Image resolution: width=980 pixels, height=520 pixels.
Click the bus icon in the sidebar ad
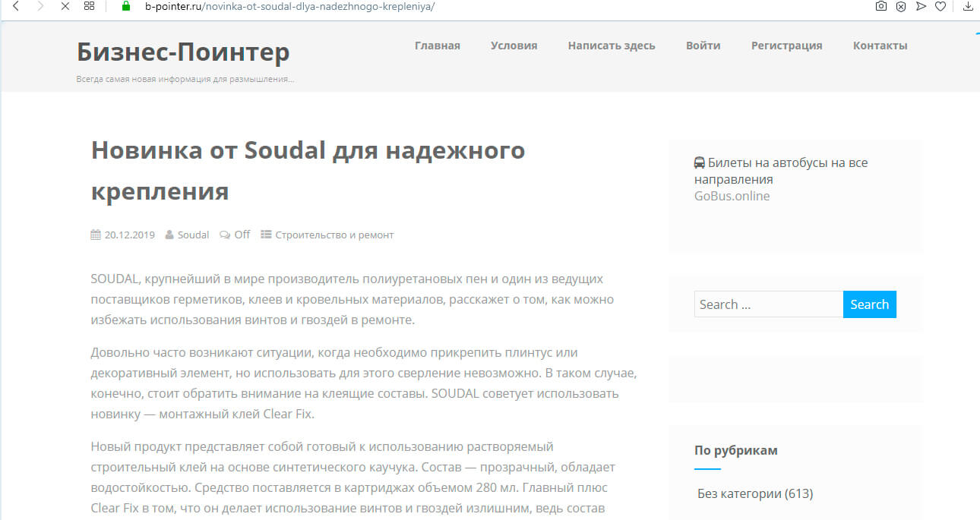tap(700, 162)
